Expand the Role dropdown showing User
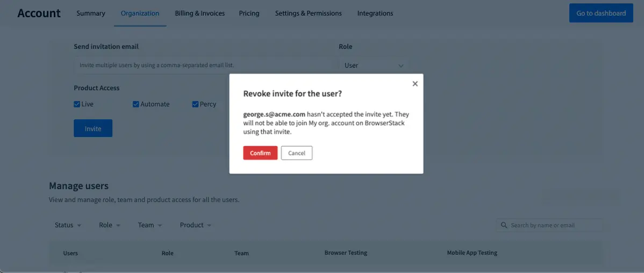The height and width of the screenshot is (273, 644). click(x=374, y=66)
